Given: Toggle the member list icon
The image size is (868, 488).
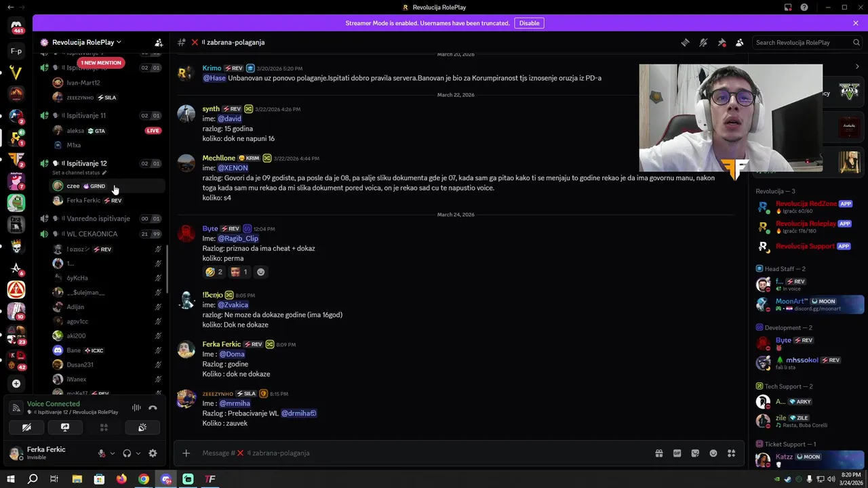Looking at the screenshot, I should [740, 42].
